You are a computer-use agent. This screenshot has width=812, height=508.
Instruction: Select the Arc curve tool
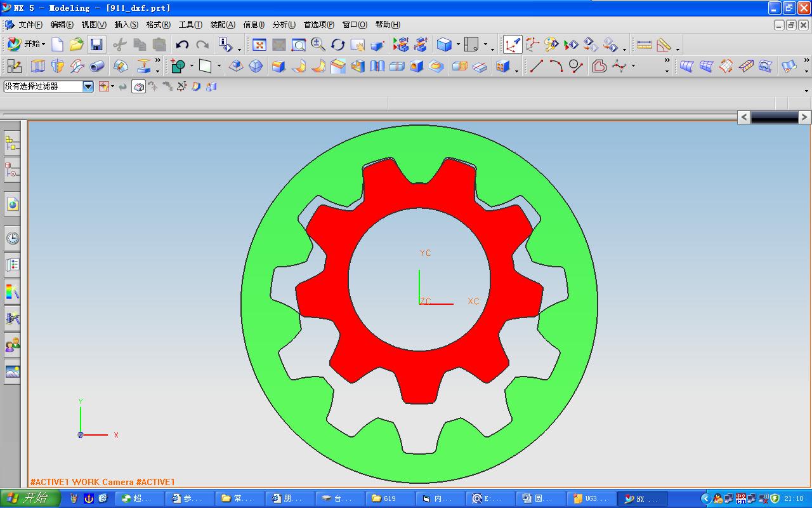[x=556, y=66]
